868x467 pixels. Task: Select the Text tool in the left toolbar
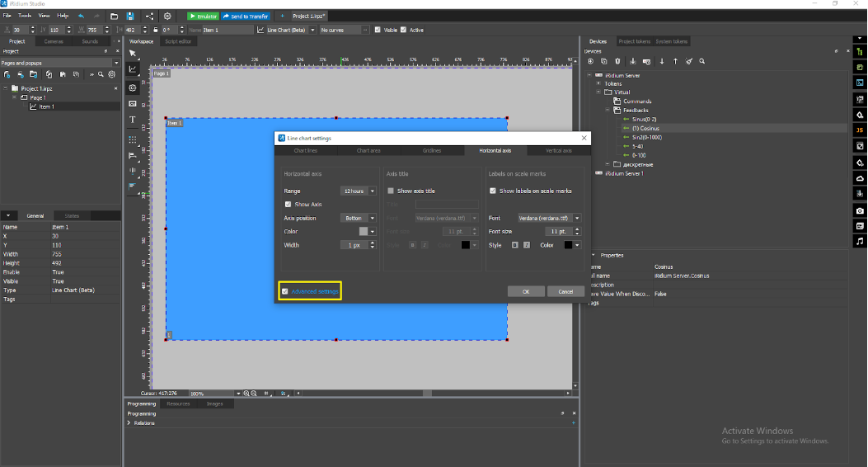point(133,120)
